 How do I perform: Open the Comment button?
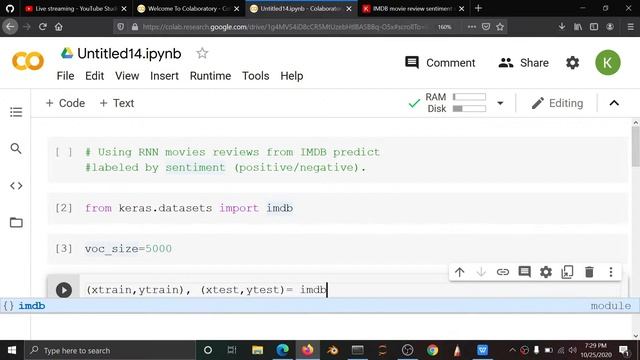click(x=440, y=63)
